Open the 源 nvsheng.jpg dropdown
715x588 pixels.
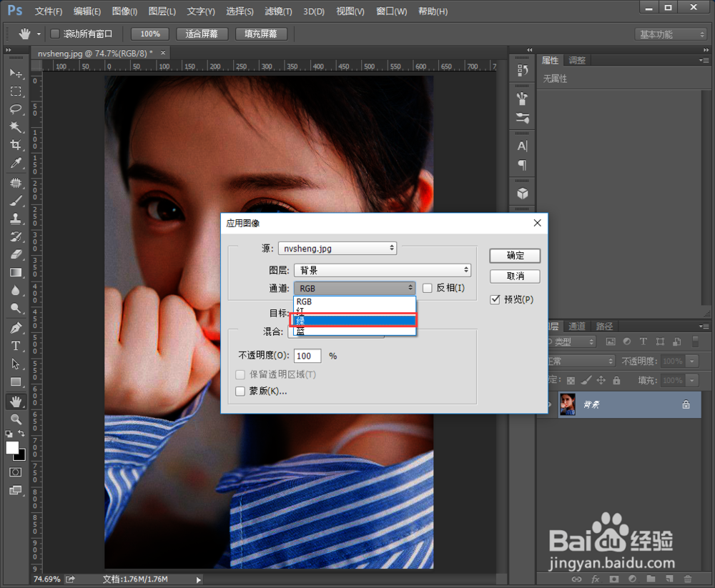[337, 249]
